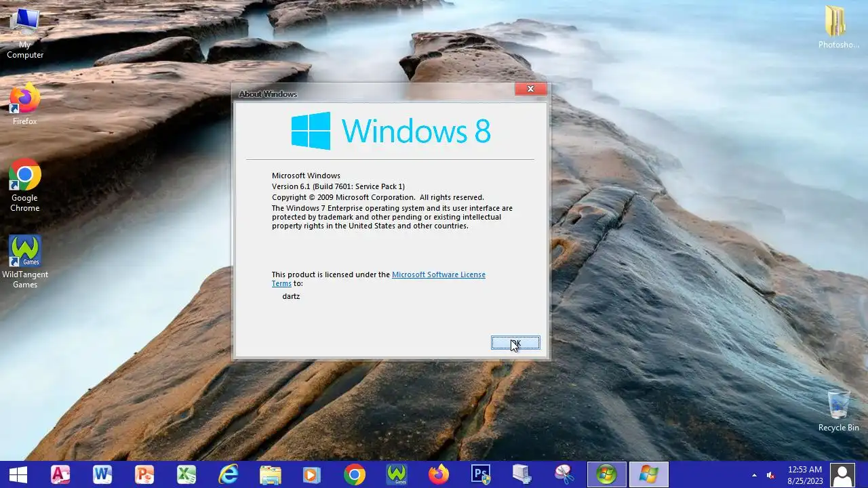
Task: Click the muted volume tray icon
Action: (x=770, y=475)
